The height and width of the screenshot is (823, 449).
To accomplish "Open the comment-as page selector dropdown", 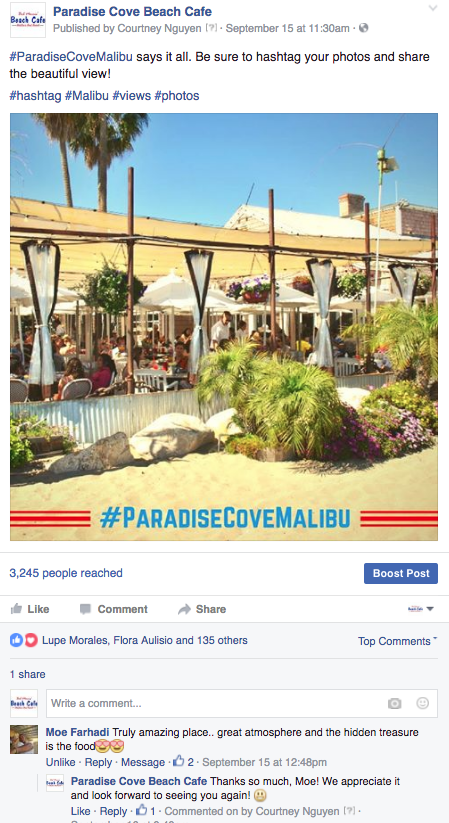I will (x=421, y=609).
